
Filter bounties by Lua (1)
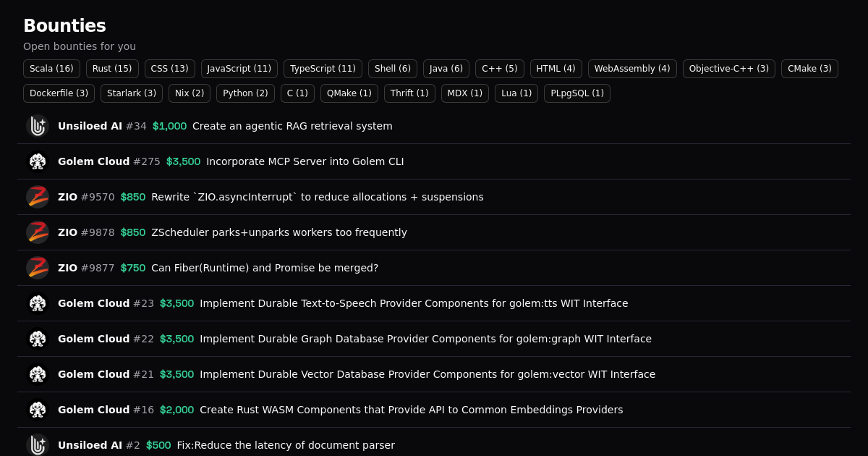[x=516, y=93]
